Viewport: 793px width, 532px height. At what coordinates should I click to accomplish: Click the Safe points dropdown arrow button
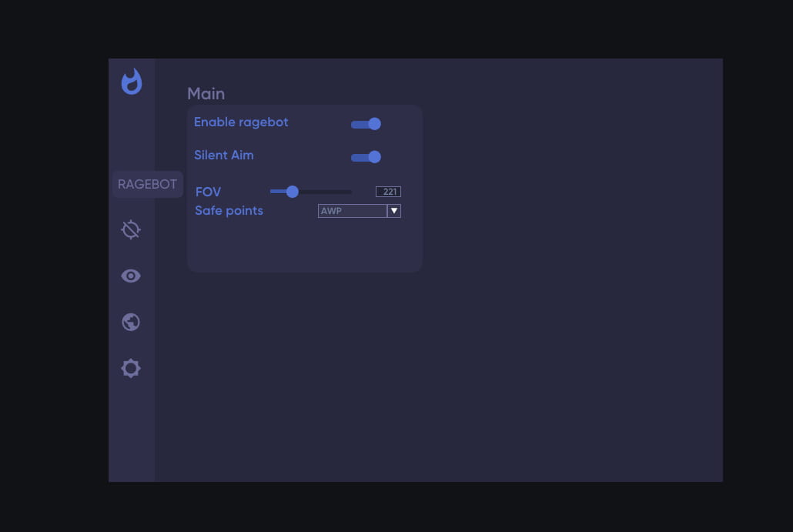click(x=394, y=211)
